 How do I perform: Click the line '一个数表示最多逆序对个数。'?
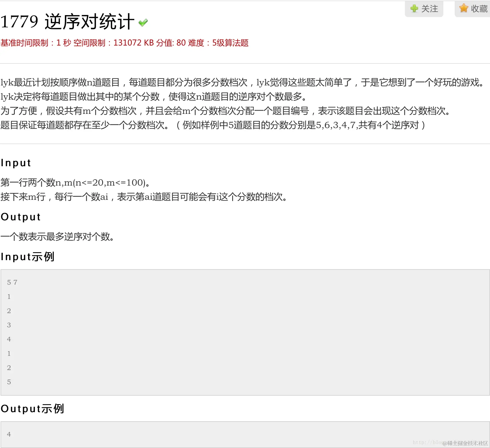[57, 237]
